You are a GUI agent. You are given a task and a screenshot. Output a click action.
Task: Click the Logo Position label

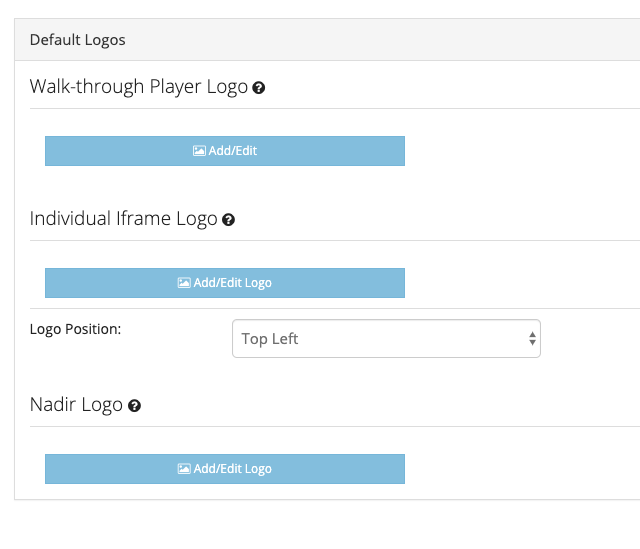[76, 329]
